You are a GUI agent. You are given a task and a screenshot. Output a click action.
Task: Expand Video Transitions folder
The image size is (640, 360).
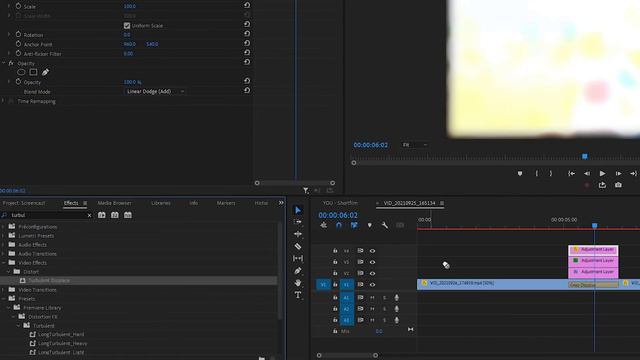tap(3, 290)
